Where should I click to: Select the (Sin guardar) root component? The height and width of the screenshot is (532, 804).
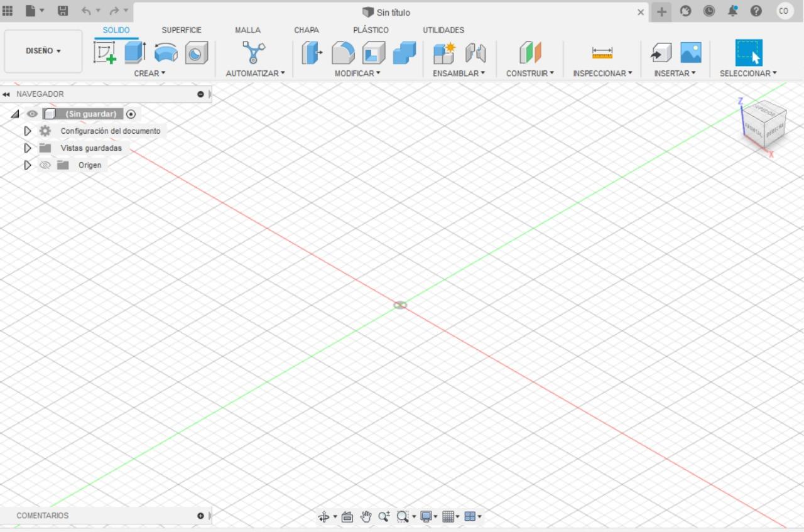coord(90,114)
